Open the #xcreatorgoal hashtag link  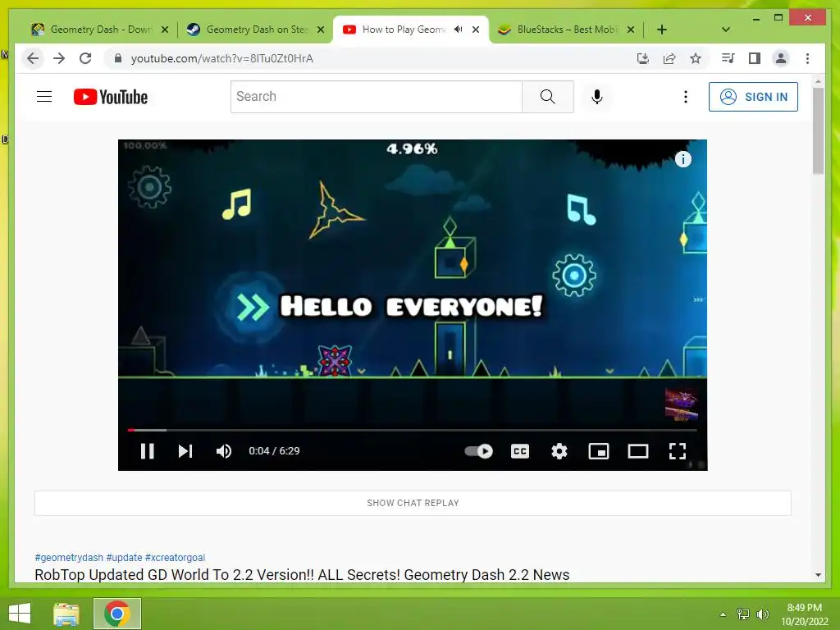pos(176,557)
